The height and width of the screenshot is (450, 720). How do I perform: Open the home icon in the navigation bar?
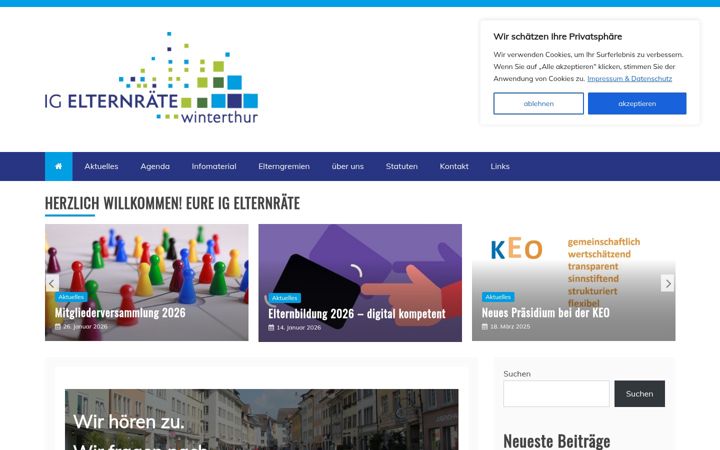point(58,166)
